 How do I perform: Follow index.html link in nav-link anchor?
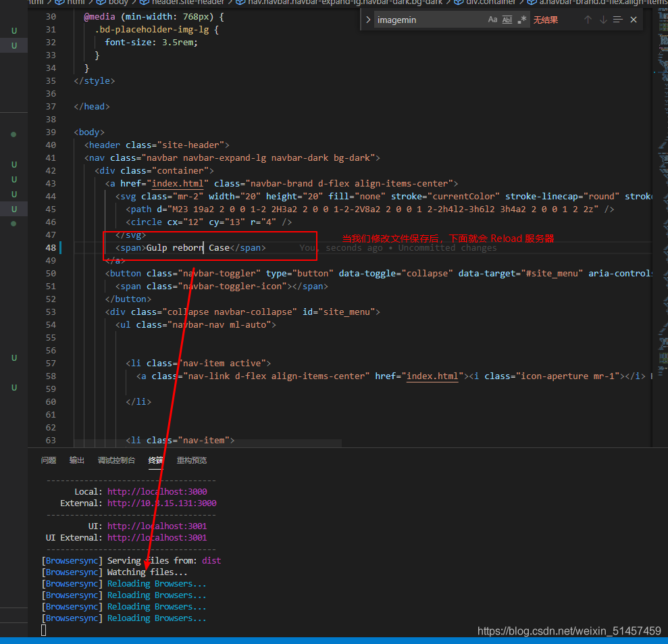coord(432,376)
